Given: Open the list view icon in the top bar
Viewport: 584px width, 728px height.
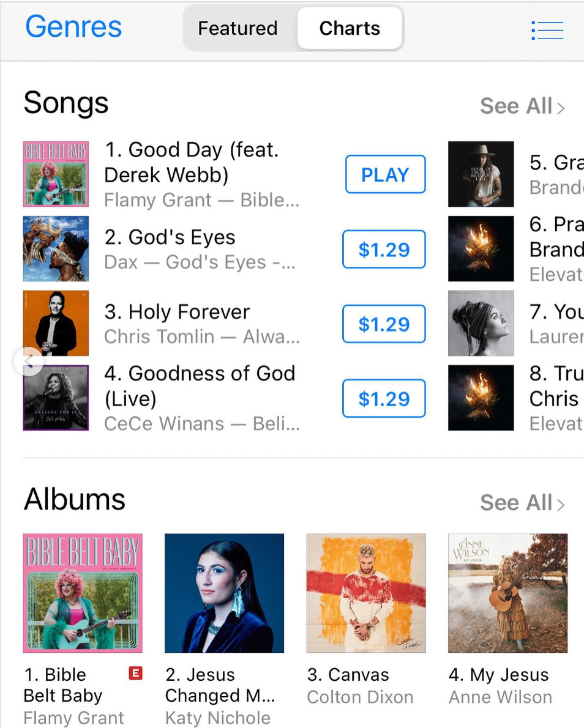Looking at the screenshot, I should pos(547,29).
